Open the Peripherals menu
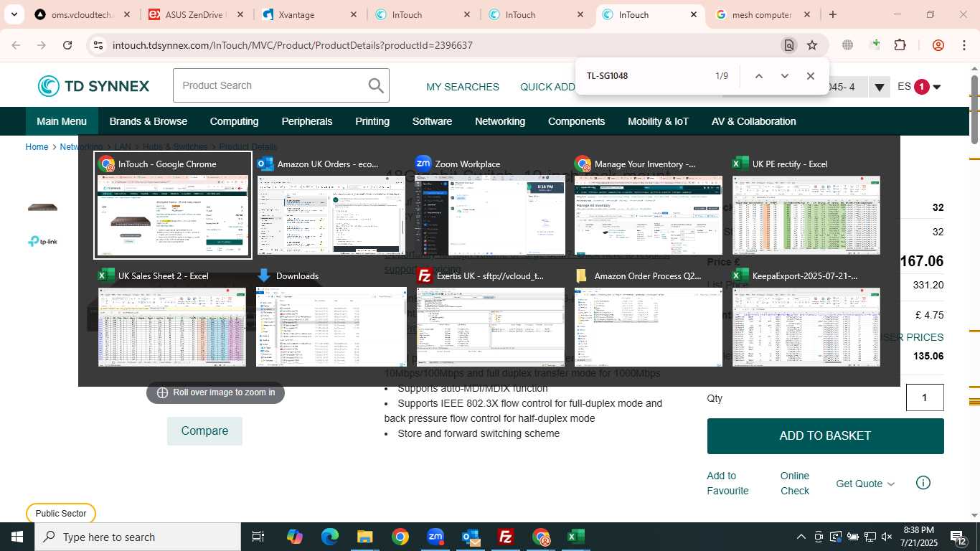The height and width of the screenshot is (551, 980). click(x=307, y=121)
